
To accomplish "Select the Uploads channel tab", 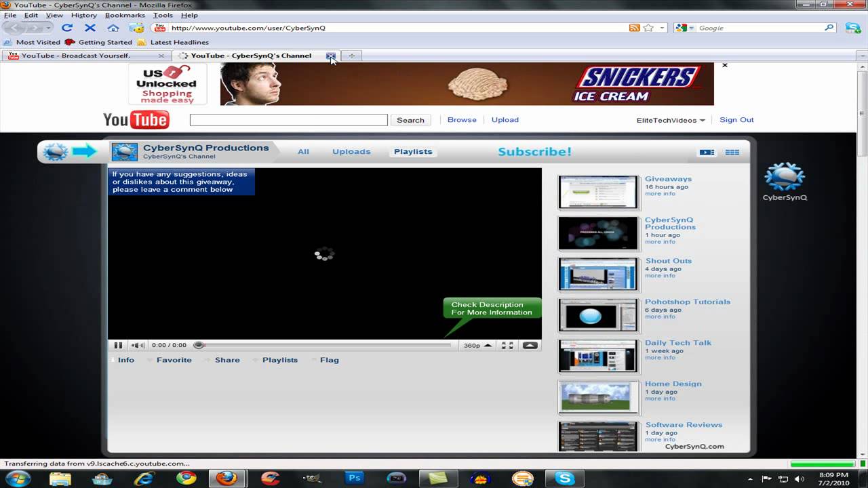I will click(351, 152).
